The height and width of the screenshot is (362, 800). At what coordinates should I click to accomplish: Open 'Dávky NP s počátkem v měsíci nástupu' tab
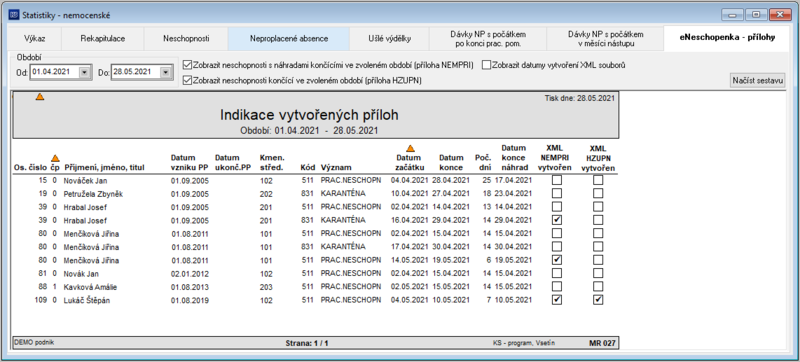tap(605, 39)
